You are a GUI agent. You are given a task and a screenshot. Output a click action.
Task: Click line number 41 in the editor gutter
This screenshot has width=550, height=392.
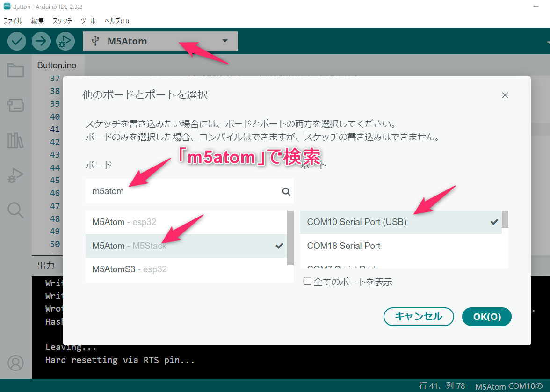coord(54,129)
